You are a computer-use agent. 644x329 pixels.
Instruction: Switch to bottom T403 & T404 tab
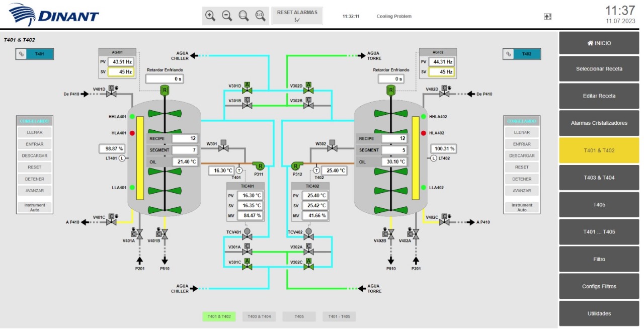[259, 316]
